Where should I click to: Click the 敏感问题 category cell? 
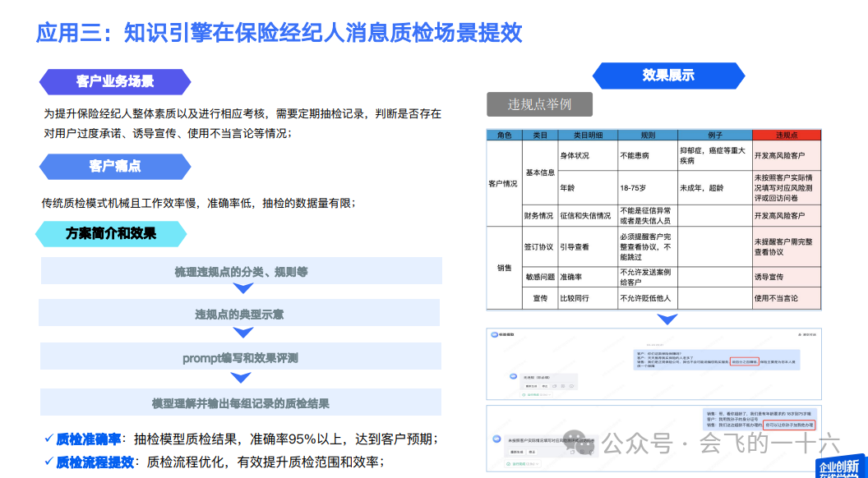click(x=540, y=277)
